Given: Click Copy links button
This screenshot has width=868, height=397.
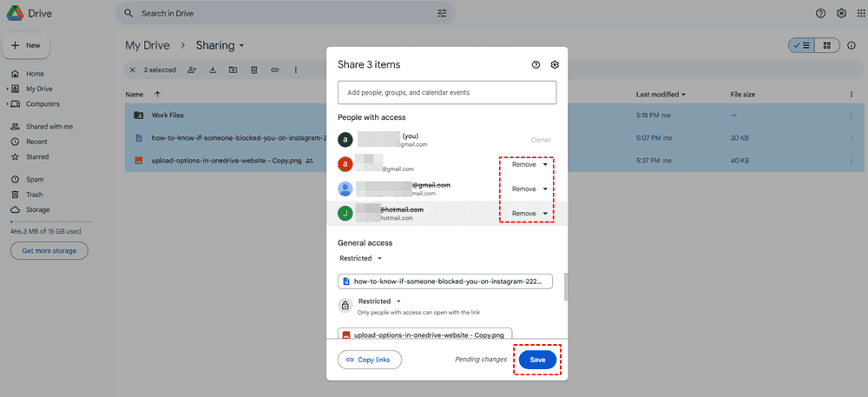Looking at the screenshot, I should click(370, 360).
